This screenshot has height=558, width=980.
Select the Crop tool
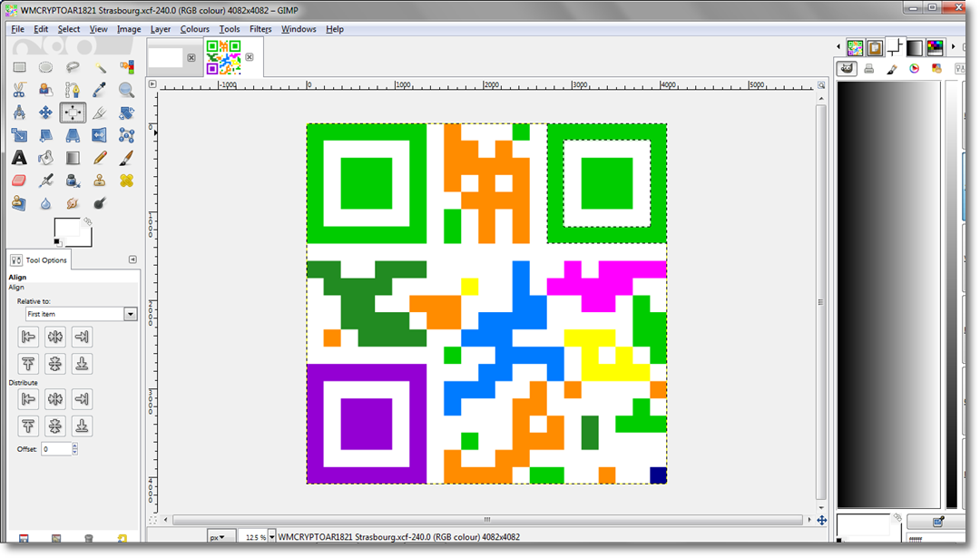click(100, 113)
